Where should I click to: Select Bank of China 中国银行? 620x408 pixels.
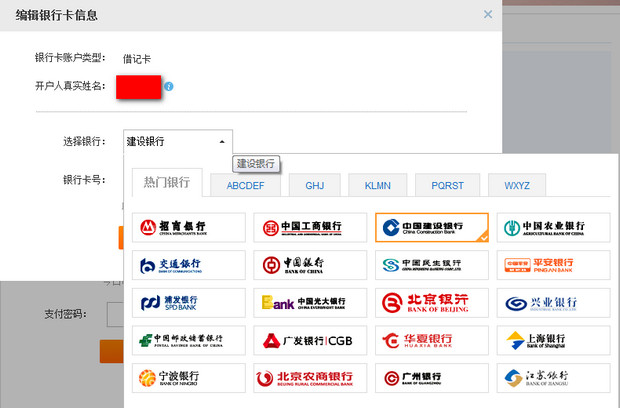click(x=310, y=265)
